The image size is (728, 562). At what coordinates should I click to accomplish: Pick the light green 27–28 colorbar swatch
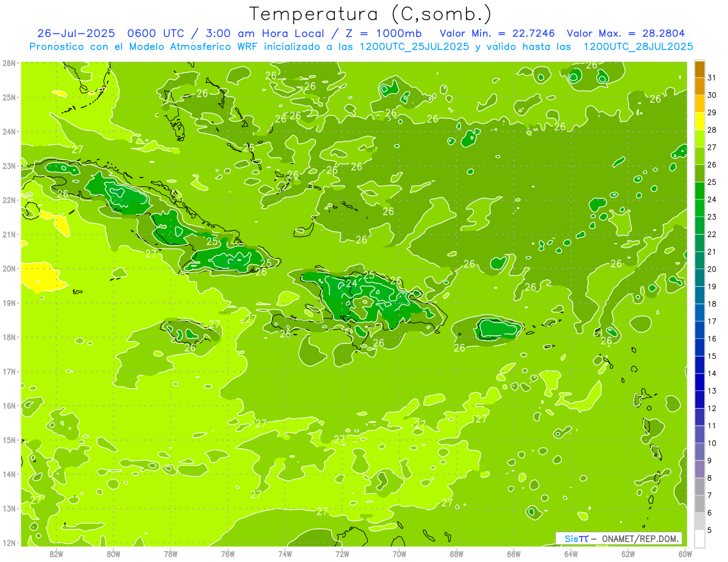[x=699, y=139]
